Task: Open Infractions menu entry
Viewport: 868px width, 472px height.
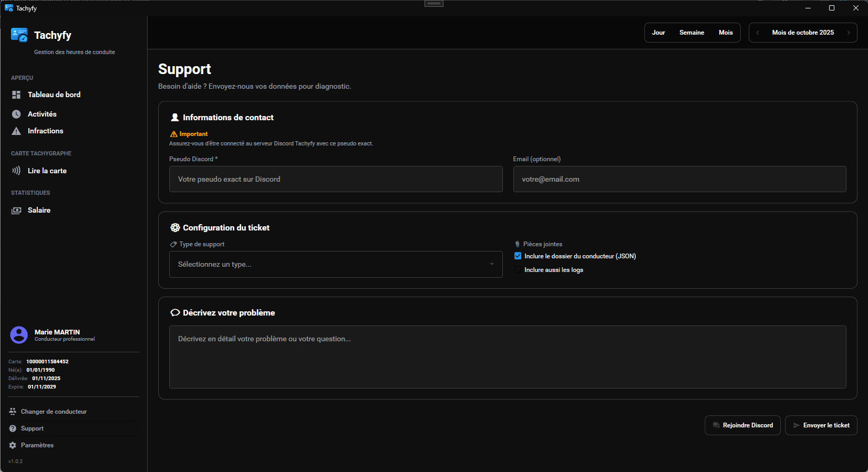Action: pos(45,131)
